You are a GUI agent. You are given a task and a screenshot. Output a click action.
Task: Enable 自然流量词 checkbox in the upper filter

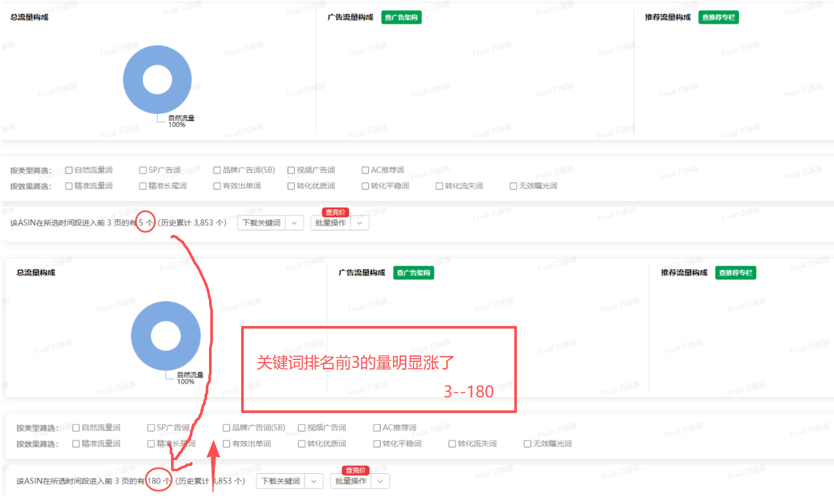(x=69, y=170)
